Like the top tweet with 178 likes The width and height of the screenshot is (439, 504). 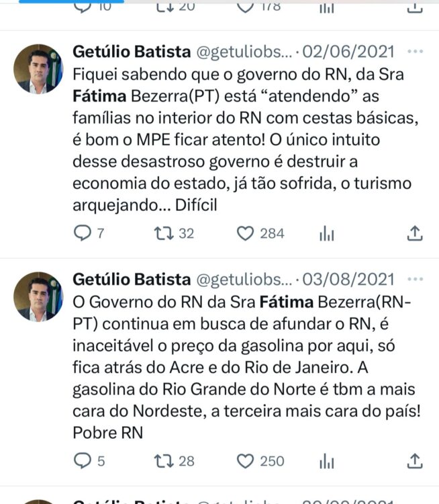pos(246,7)
